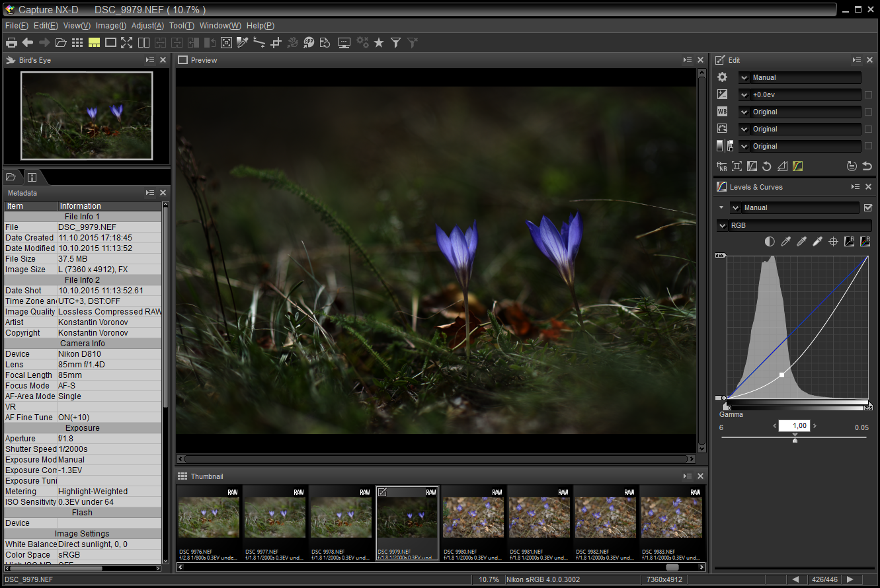Image resolution: width=880 pixels, height=588 pixels.
Task: Switch to thumbnail grid view in the toolbar
Action: click(x=77, y=43)
